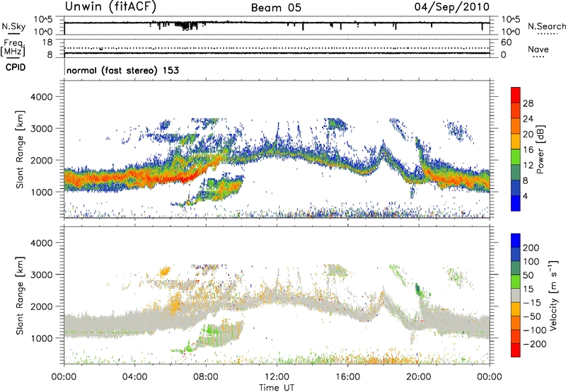
Task: Click the '28' tick on Power colorbar
Action: click(528, 103)
